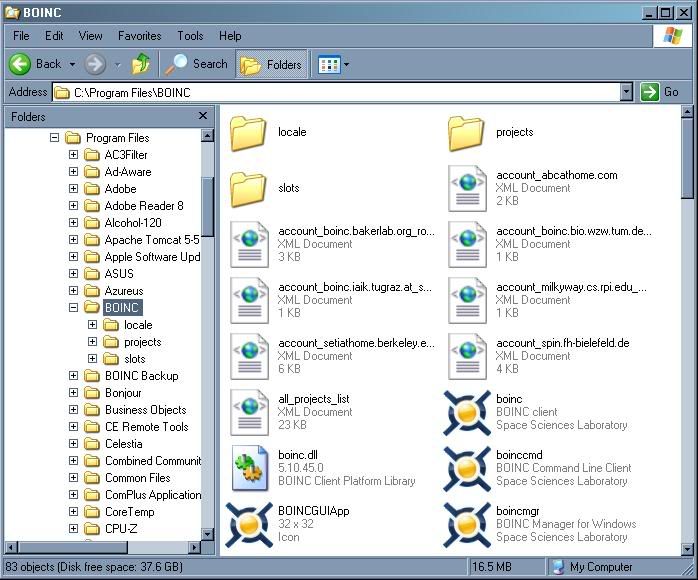Select Celestia folder in tree
Viewport: 698px width, 580px height.
(124, 444)
